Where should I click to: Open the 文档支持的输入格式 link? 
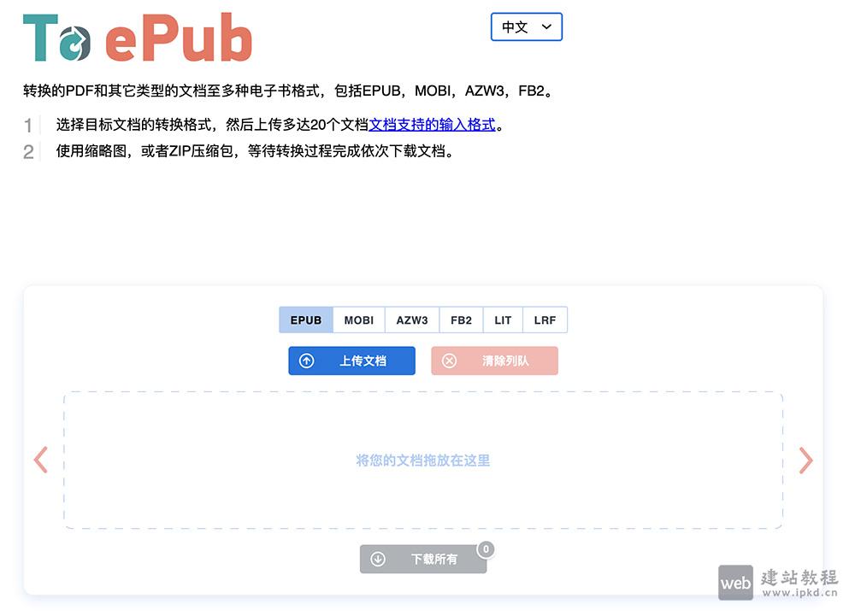coord(433,125)
